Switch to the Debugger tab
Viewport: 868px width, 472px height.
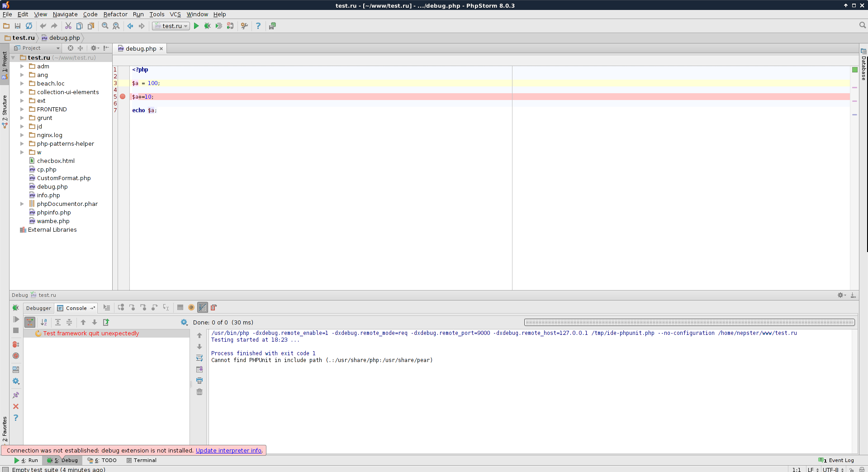tap(39, 308)
